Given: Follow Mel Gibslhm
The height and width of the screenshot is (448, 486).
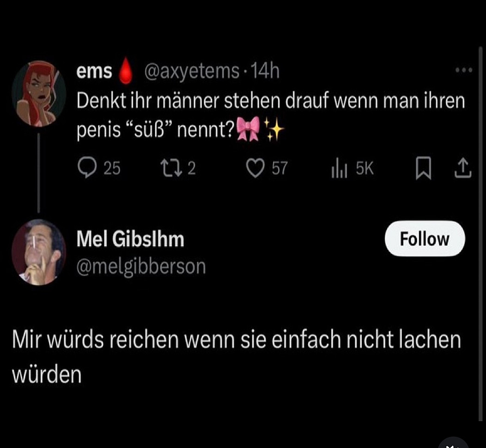Looking at the screenshot, I should (x=425, y=239).
